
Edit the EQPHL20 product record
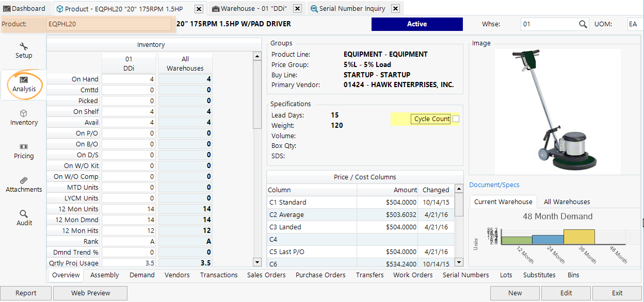tap(566, 293)
